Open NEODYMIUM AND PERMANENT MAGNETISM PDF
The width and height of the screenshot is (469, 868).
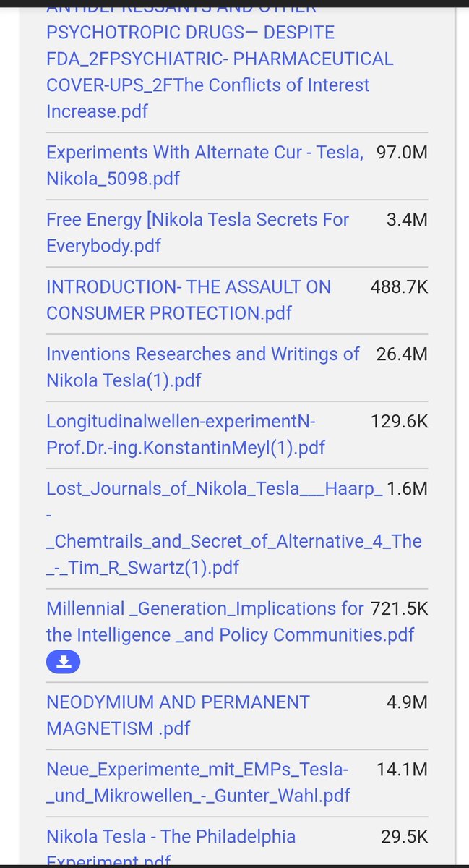click(x=178, y=715)
